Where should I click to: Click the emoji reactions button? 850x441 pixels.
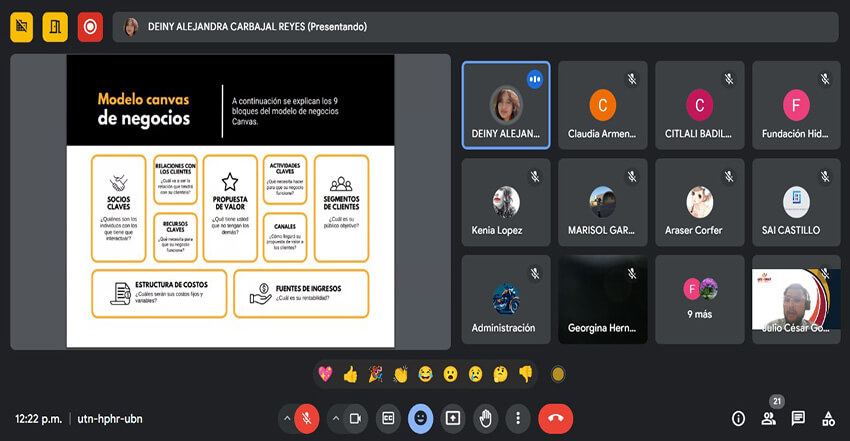[x=421, y=418]
